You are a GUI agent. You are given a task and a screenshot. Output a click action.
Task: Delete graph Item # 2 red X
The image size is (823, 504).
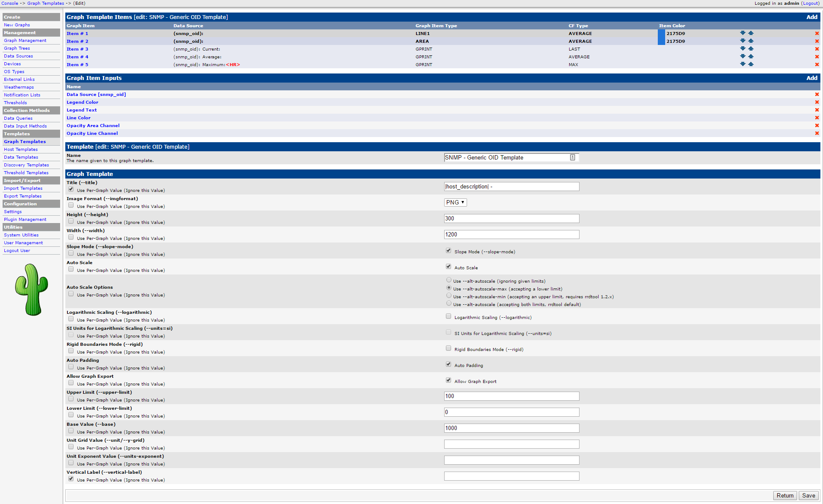coord(817,41)
